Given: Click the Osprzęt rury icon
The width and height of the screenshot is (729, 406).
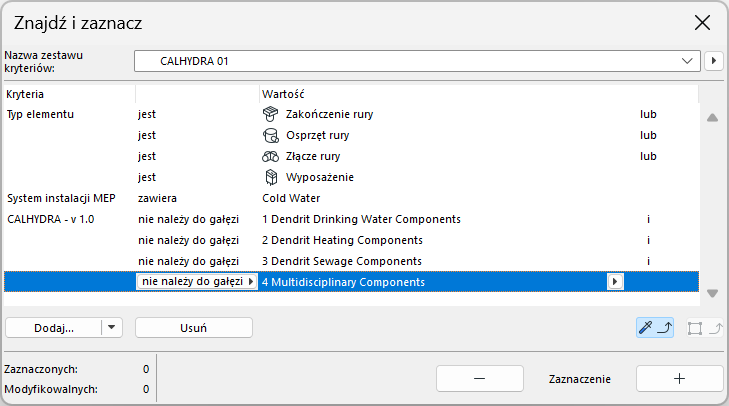Looking at the screenshot, I should click(x=269, y=135).
